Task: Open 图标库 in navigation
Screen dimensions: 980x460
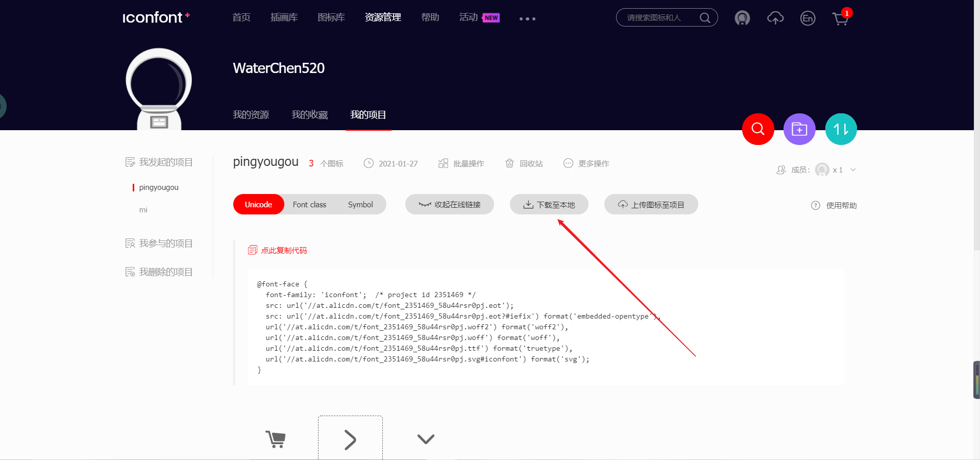Action: [x=331, y=17]
